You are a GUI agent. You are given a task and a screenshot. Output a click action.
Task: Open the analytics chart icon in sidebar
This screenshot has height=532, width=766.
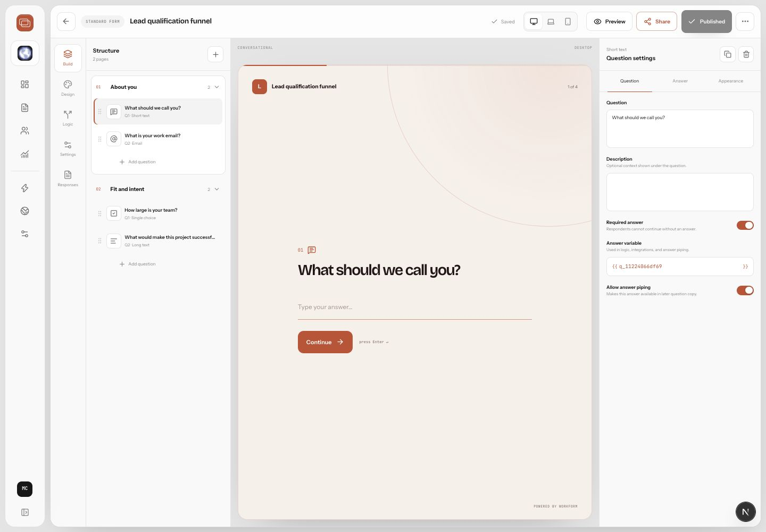point(25,154)
